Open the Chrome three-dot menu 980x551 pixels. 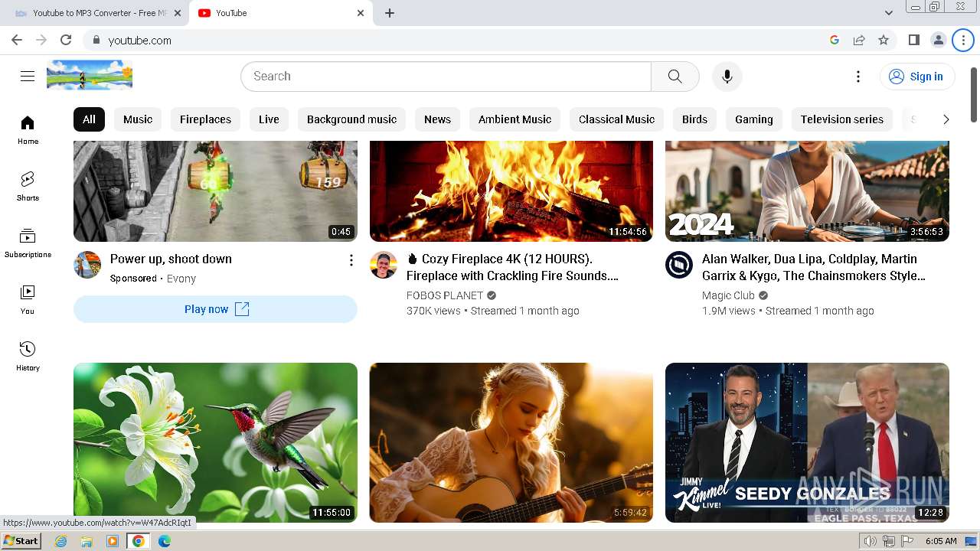click(963, 40)
